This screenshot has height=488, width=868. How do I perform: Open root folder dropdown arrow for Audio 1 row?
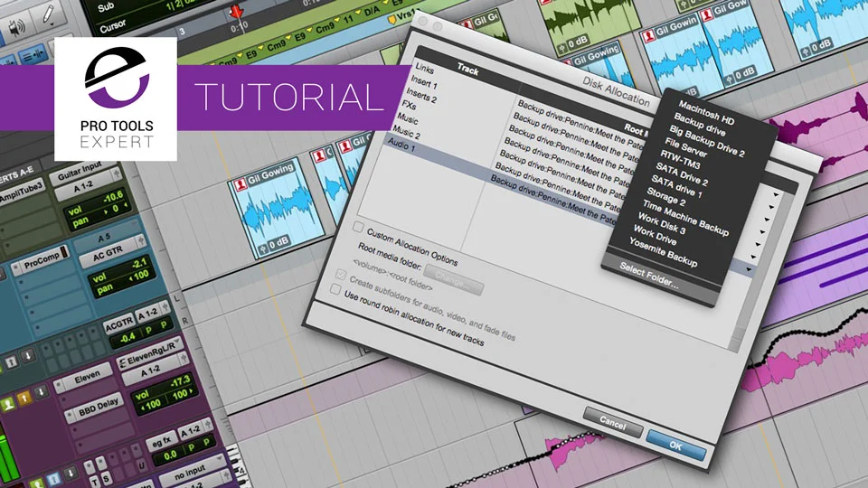click(749, 269)
